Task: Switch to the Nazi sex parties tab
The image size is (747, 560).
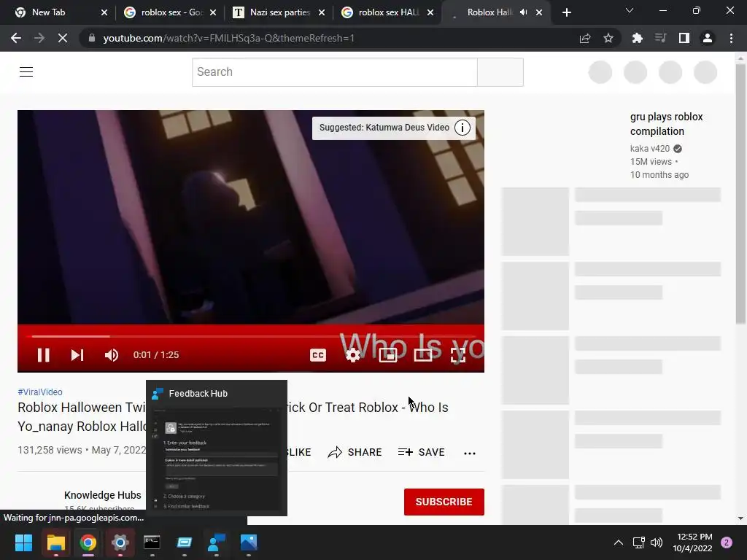Action: click(x=279, y=12)
